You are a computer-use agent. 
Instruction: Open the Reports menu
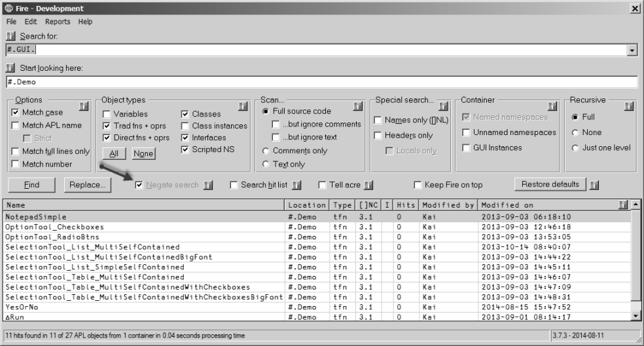coord(58,22)
